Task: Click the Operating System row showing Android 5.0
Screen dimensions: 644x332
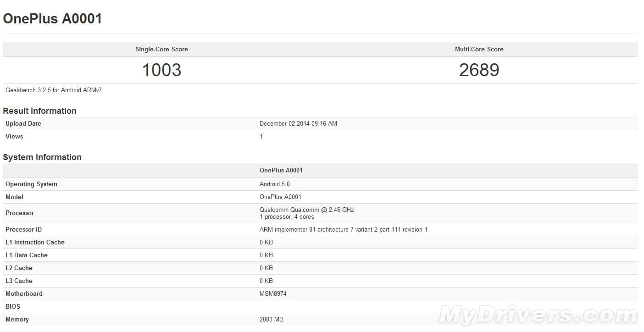Action: pyautogui.click(x=275, y=184)
